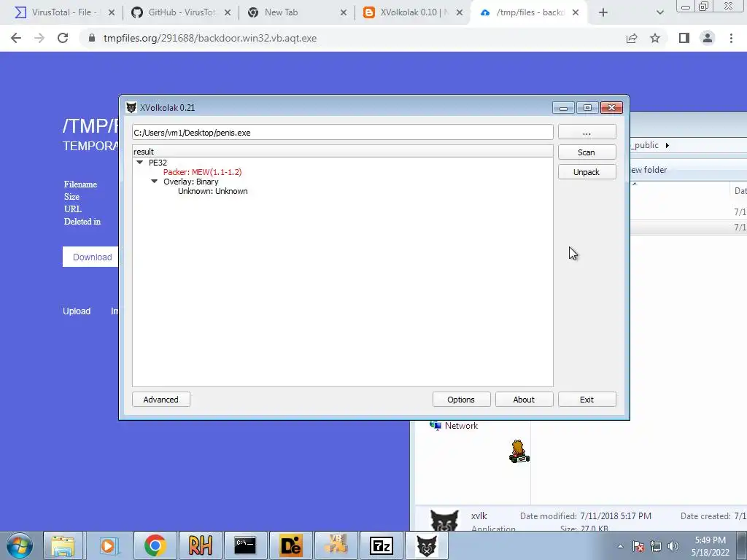Open the Advanced view

(x=161, y=400)
